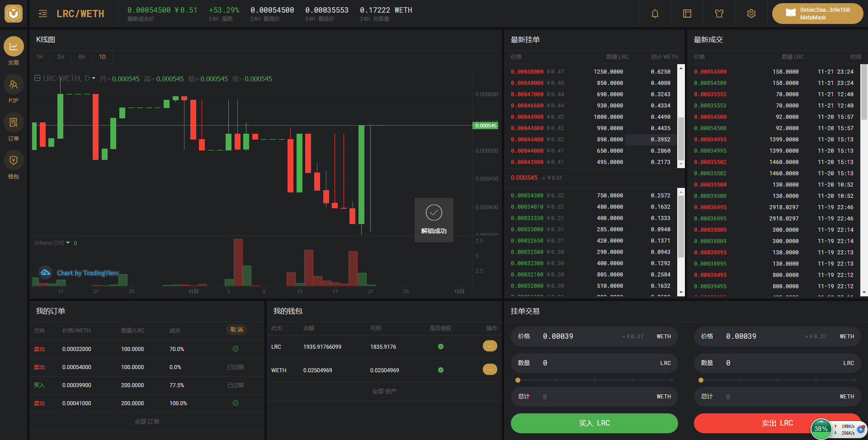
Task: Click trade 0.00035553 at 11-21 12:40 red
Action: (x=774, y=94)
